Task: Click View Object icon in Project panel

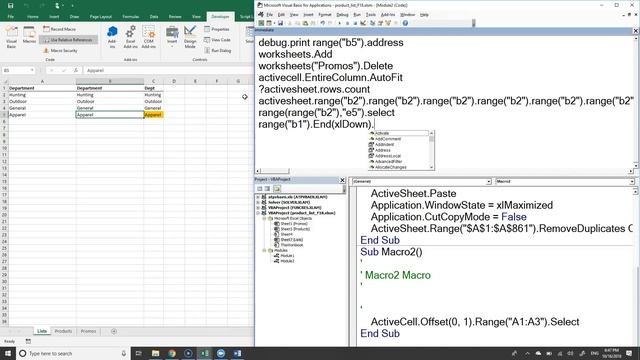Action: point(267,189)
